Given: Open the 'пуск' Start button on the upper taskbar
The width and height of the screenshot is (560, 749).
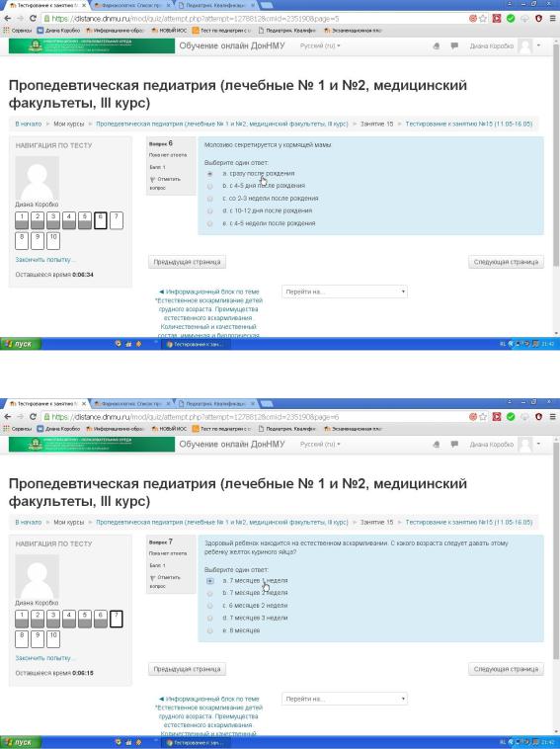Looking at the screenshot, I should [19, 344].
